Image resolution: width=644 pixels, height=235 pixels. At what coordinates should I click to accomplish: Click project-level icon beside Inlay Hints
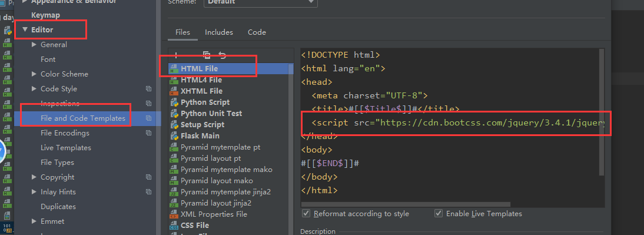click(x=149, y=192)
